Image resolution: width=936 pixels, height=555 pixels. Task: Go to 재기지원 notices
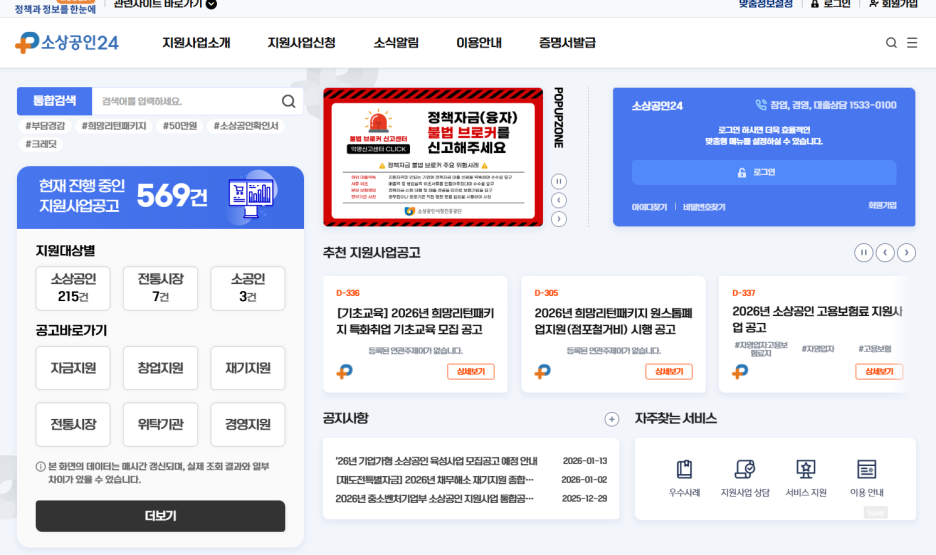[248, 368]
